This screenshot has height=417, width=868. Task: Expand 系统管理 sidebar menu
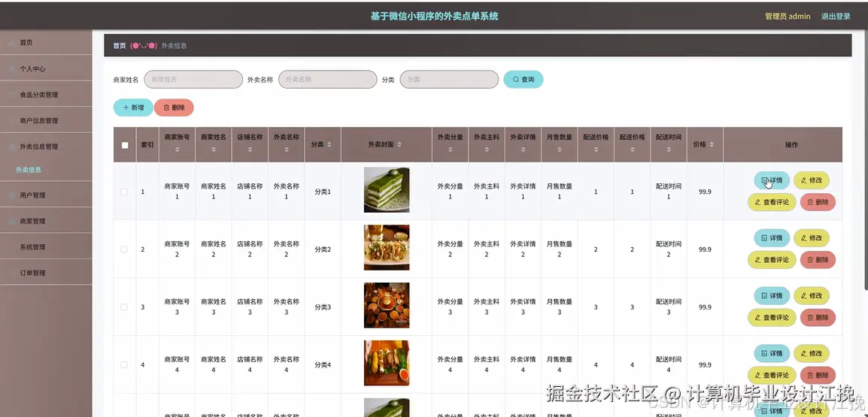coord(46,246)
